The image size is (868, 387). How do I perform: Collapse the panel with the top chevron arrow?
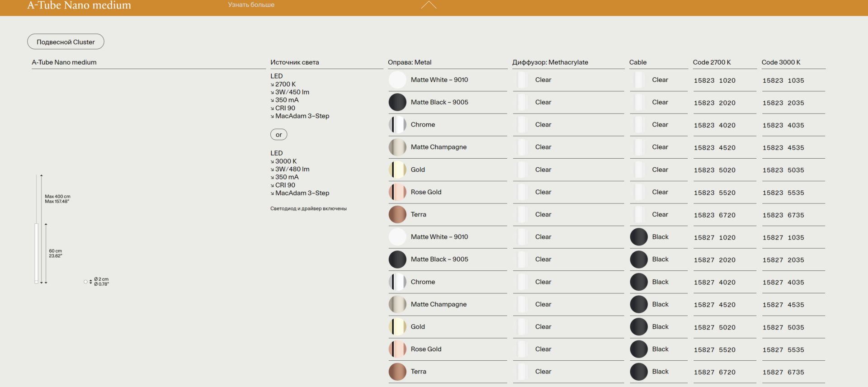[x=429, y=5]
